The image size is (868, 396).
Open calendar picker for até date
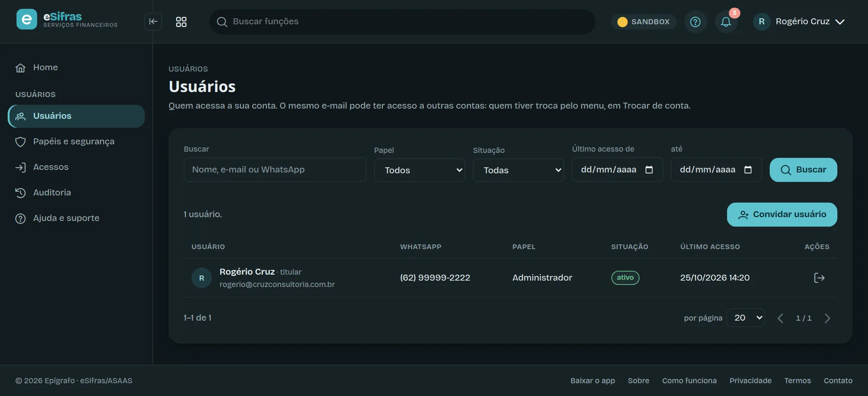(x=748, y=169)
